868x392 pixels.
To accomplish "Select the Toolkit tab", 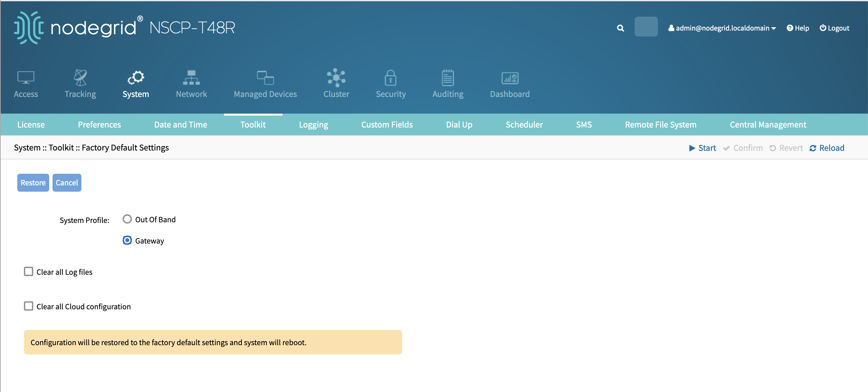I will pyautogui.click(x=253, y=125).
